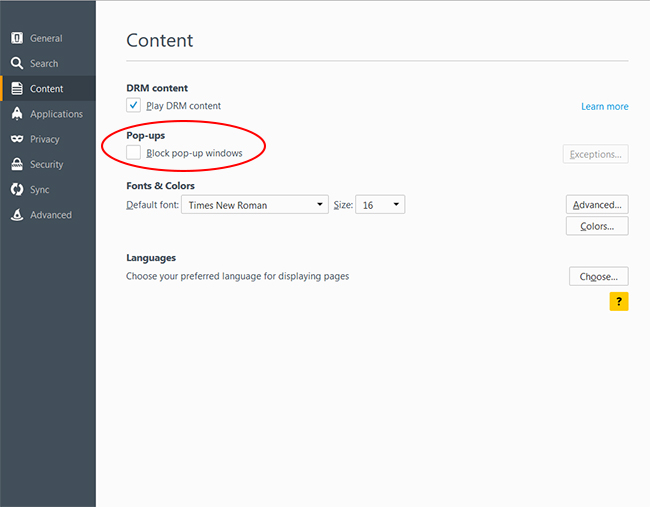Click the Sync arrows icon

coord(17,189)
